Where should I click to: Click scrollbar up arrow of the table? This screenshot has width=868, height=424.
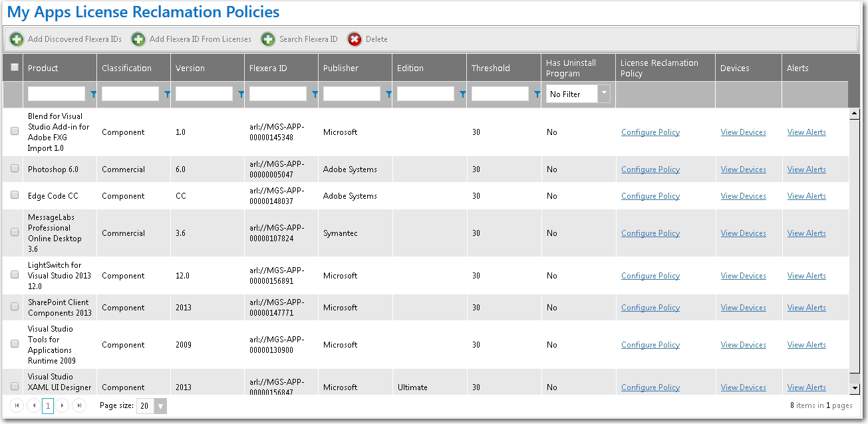(x=855, y=114)
